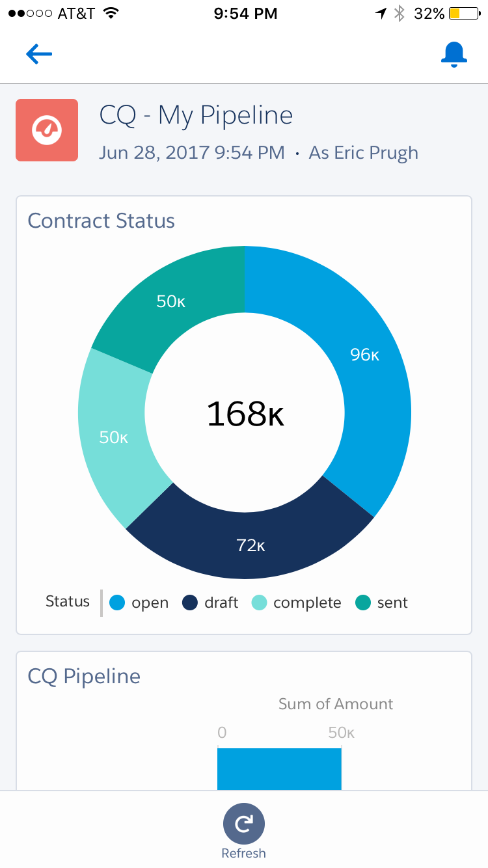Viewport: 488px width, 868px height.
Task: Select the draft legend color dot
Action: pyautogui.click(x=190, y=603)
